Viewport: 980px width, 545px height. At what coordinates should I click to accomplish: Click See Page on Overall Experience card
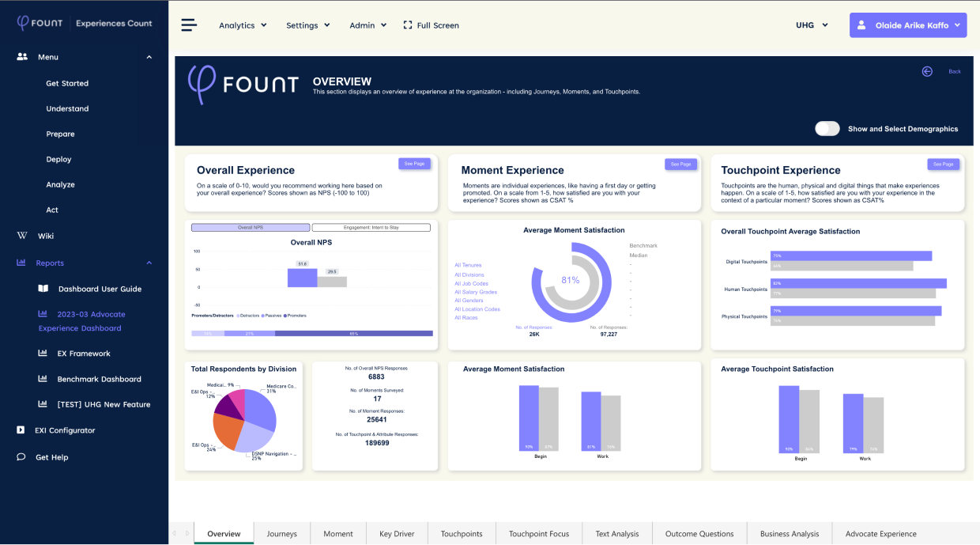pyautogui.click(x=414, y=164)
